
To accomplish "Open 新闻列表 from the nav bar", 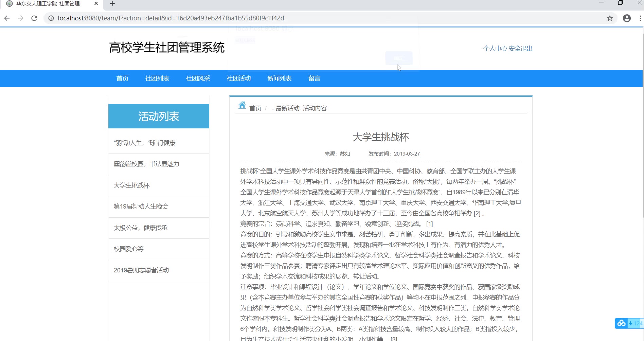I will (x=279, y=78).
